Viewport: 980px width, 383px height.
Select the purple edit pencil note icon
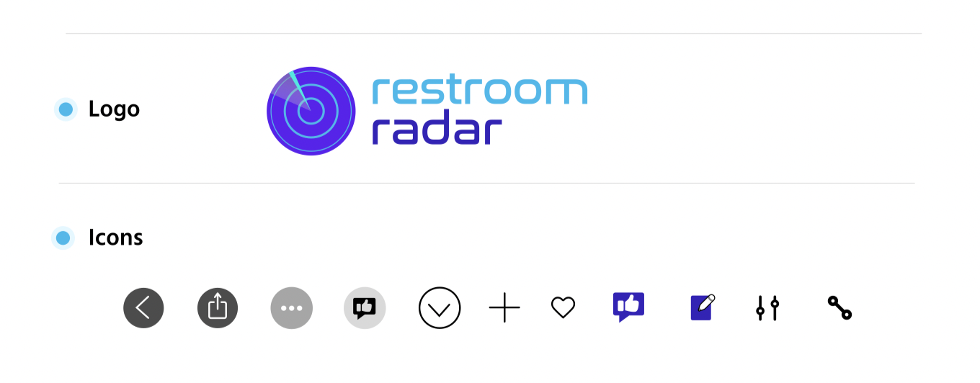click(x=703, y=307)
